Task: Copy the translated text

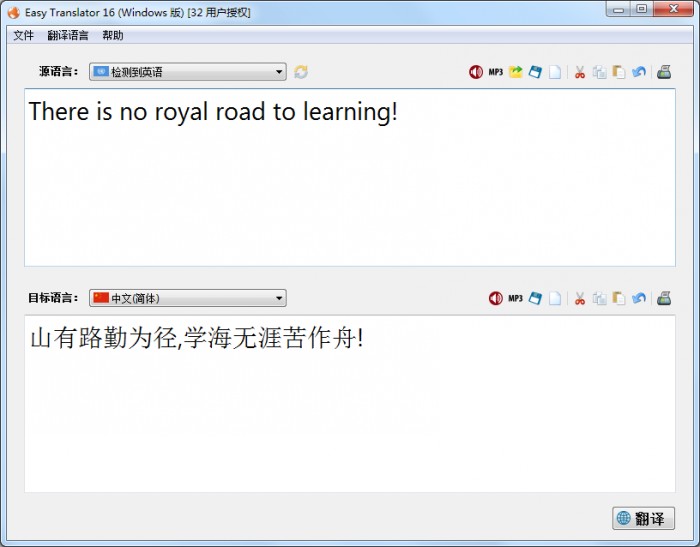Action: [600, 298]
